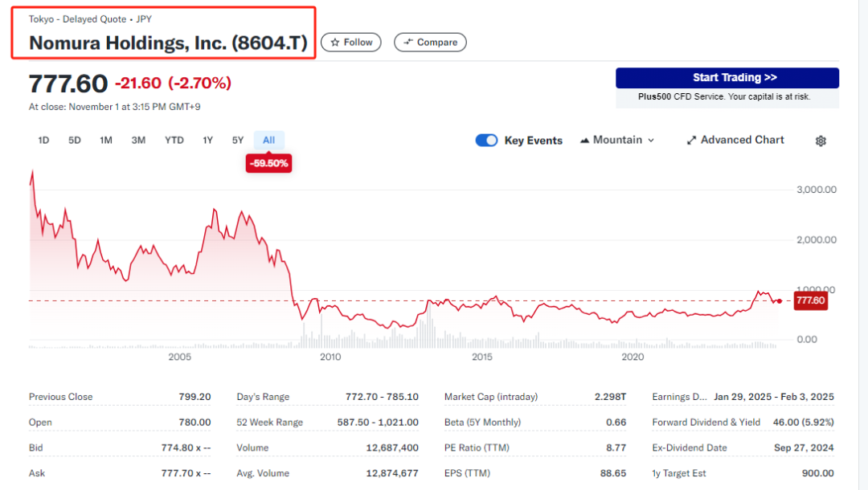Click the star icon in the Follow button

pyautogui.click(x=335, y=43)
